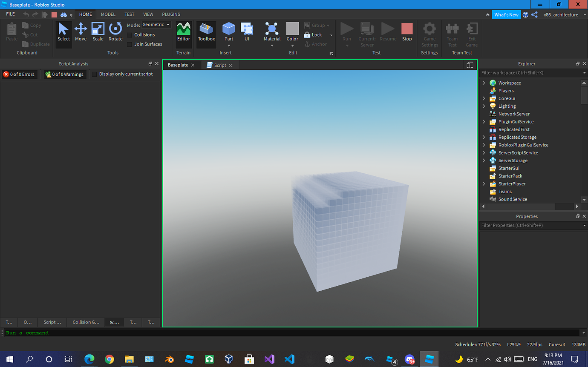Open the Toolbox
This screenshot has height=367, width=588.
206,34
